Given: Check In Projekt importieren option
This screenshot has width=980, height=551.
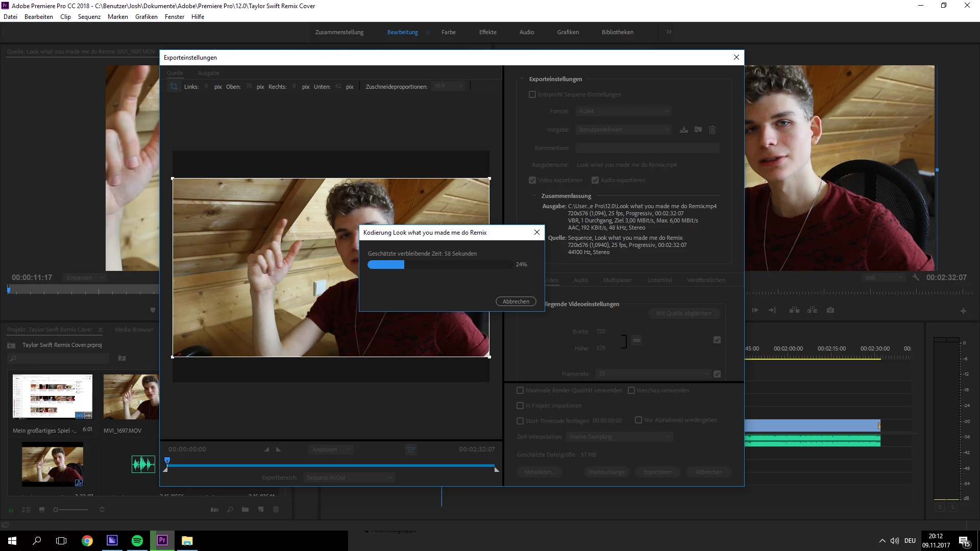Looking at the screenshot, I should click(x=520, y=406).
